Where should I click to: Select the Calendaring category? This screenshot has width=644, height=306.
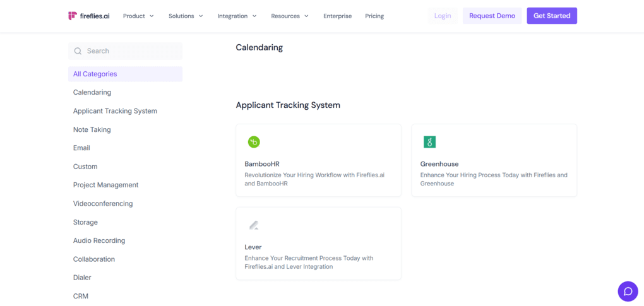coord(92,92)
